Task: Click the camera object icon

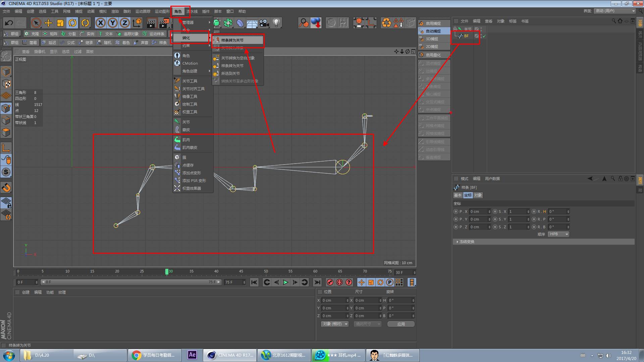Action: pyautogui.click(x=264, y=23)
